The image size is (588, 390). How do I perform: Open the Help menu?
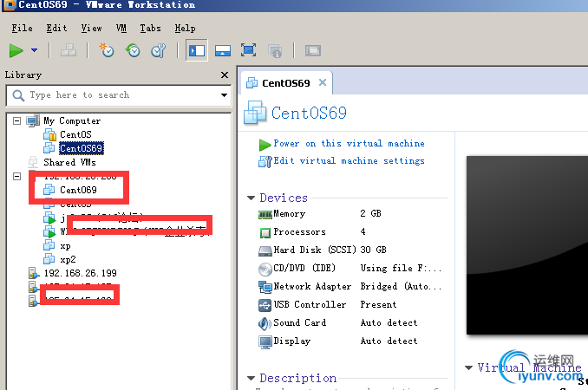(185, 28)
